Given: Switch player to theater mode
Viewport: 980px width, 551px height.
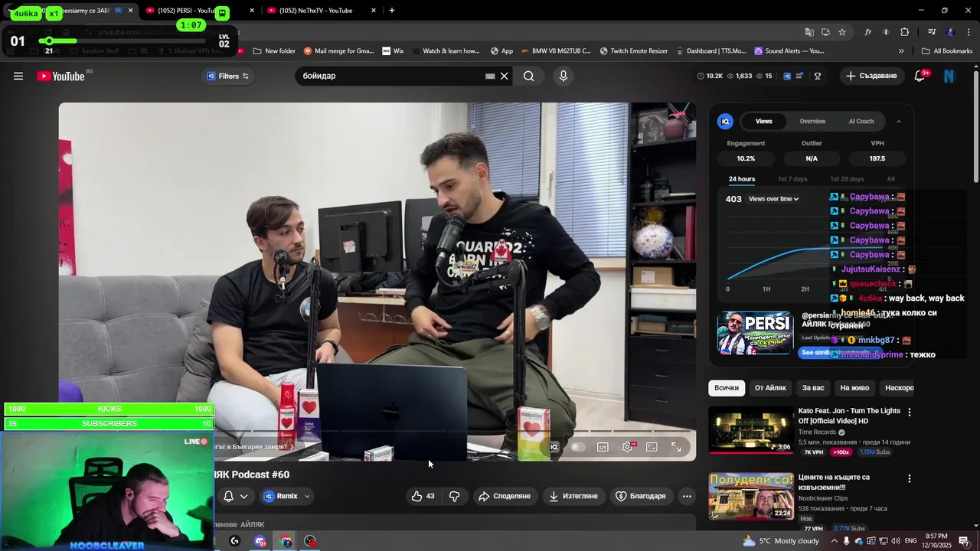Looking at the screenshot, I should pos(652,447).
